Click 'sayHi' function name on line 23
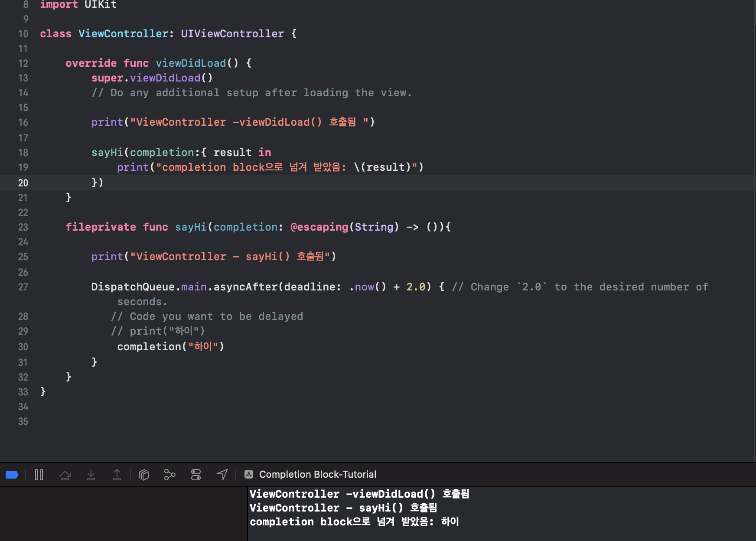The height and width of the screenshot is (541, 756). (191, 227)
